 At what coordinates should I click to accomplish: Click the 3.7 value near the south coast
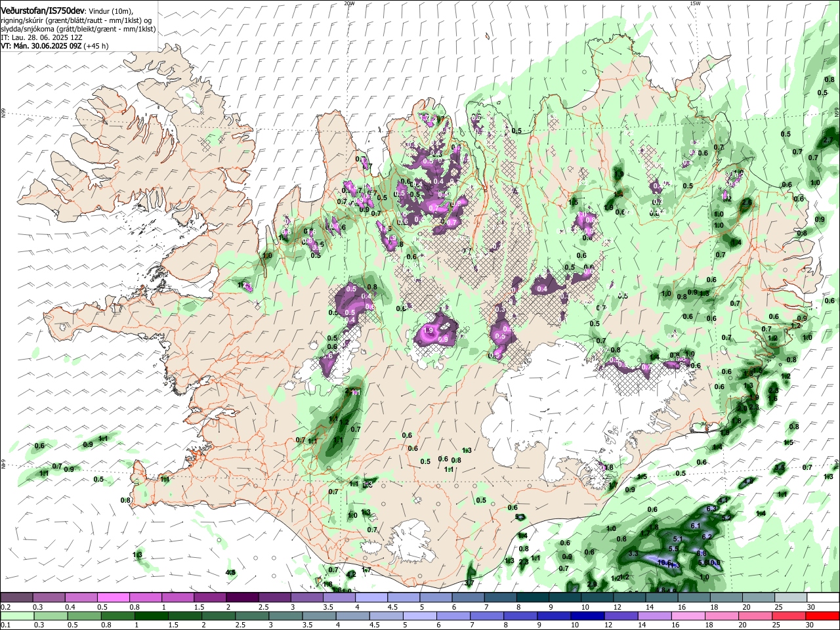pyautogui.click(x=469, y=583)
